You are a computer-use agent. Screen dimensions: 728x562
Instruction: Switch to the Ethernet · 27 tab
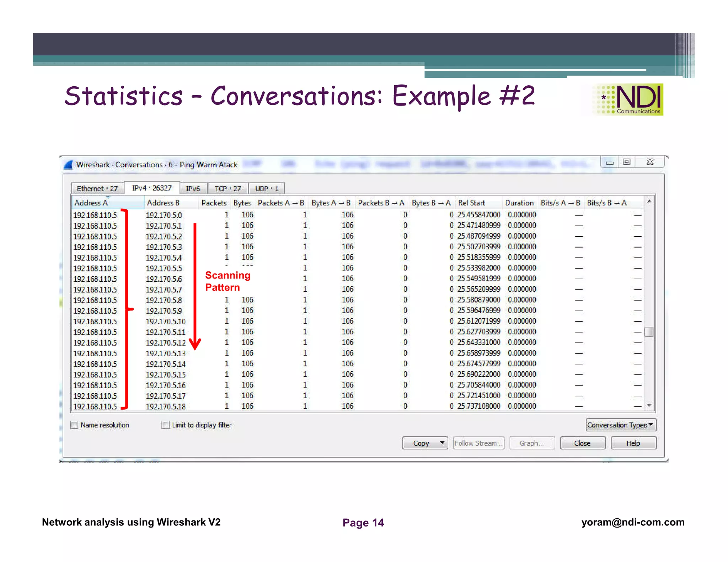(97, 189)
